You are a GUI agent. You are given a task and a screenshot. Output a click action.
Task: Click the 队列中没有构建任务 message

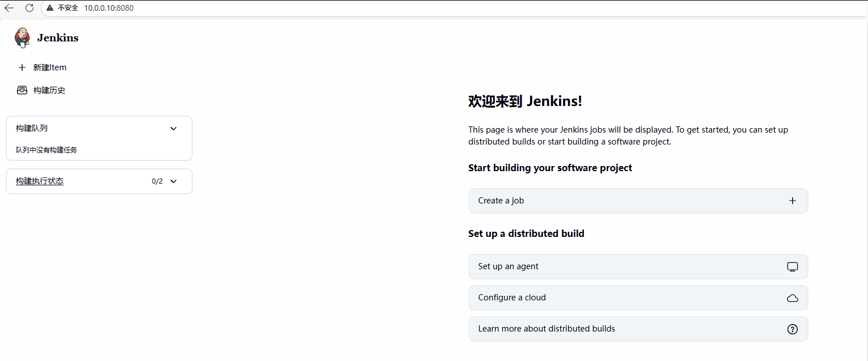point(46,150)
